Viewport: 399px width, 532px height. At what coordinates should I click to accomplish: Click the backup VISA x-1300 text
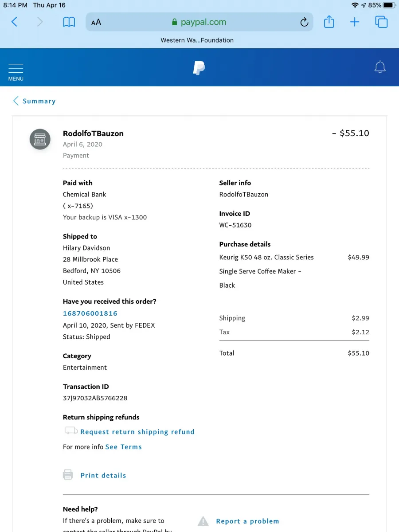coord(105,217)
